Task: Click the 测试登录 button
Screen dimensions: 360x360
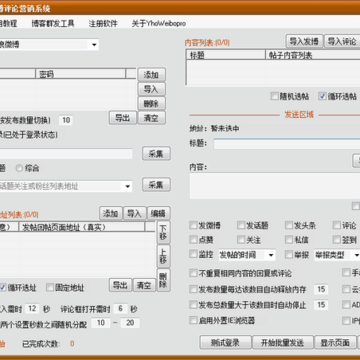Action: tap(225, 342)
